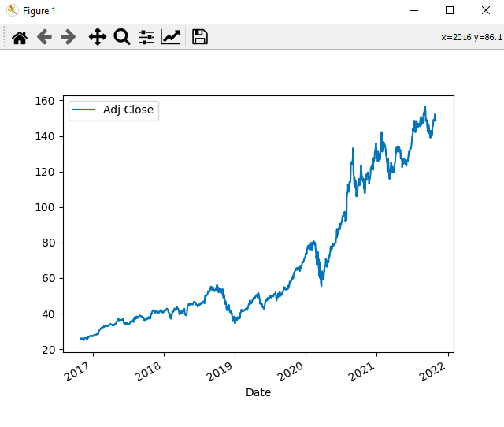
Task: Click the 2020 x-axis tick label
Action: (x=290, y=371)
